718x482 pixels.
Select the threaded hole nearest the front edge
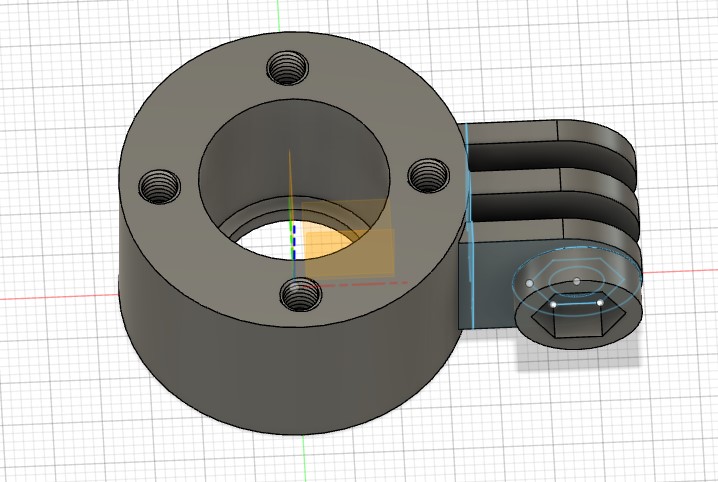point(300,294)
